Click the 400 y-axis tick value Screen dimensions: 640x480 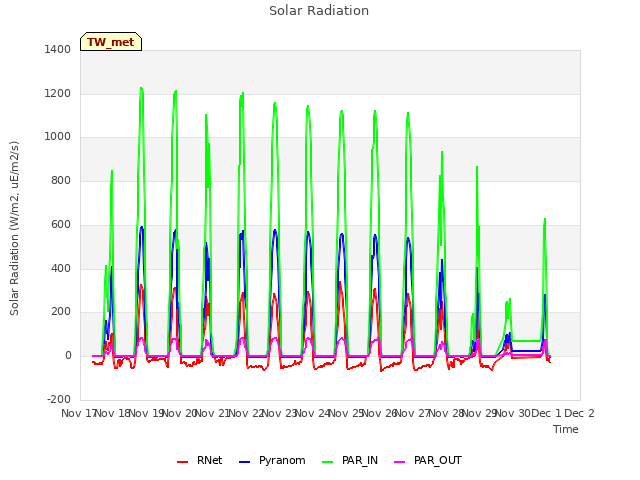click(61, 268)
